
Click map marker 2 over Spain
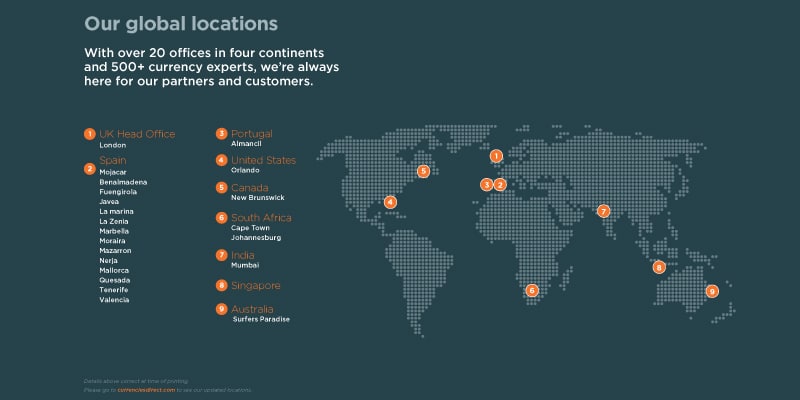(x=500, y=185)
